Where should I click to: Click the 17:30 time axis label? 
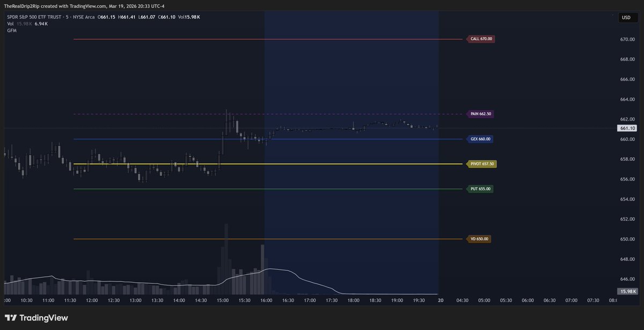(x=332, y=300)
